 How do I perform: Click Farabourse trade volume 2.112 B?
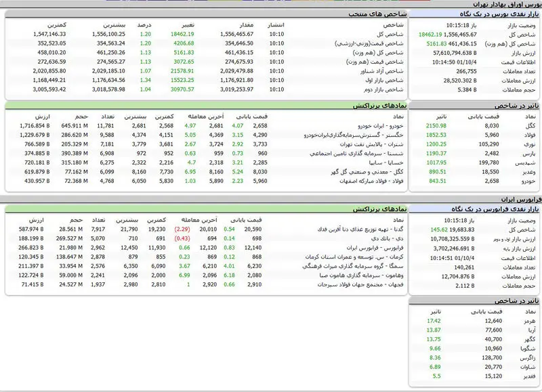click(465, 286)
